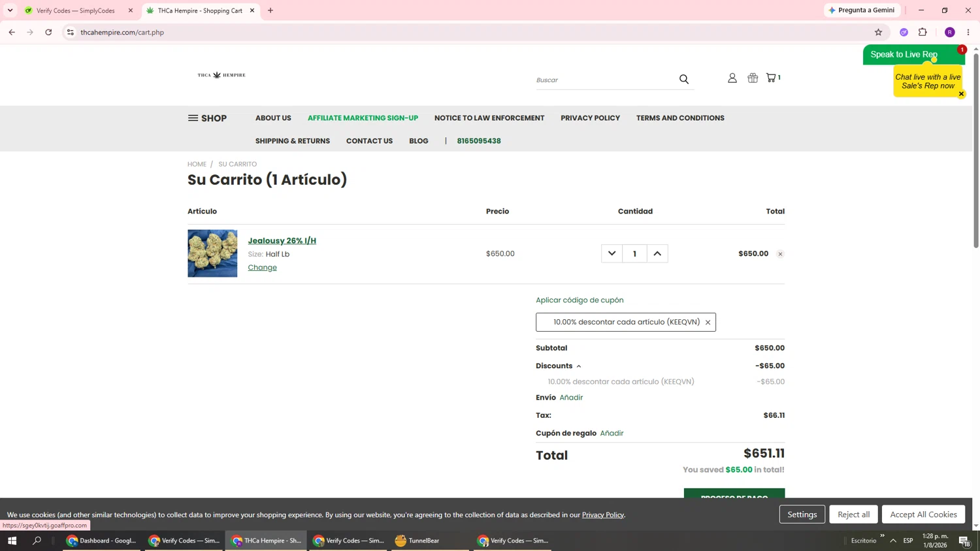Open the Jealousy 26% I/H product link

point(282,241)
